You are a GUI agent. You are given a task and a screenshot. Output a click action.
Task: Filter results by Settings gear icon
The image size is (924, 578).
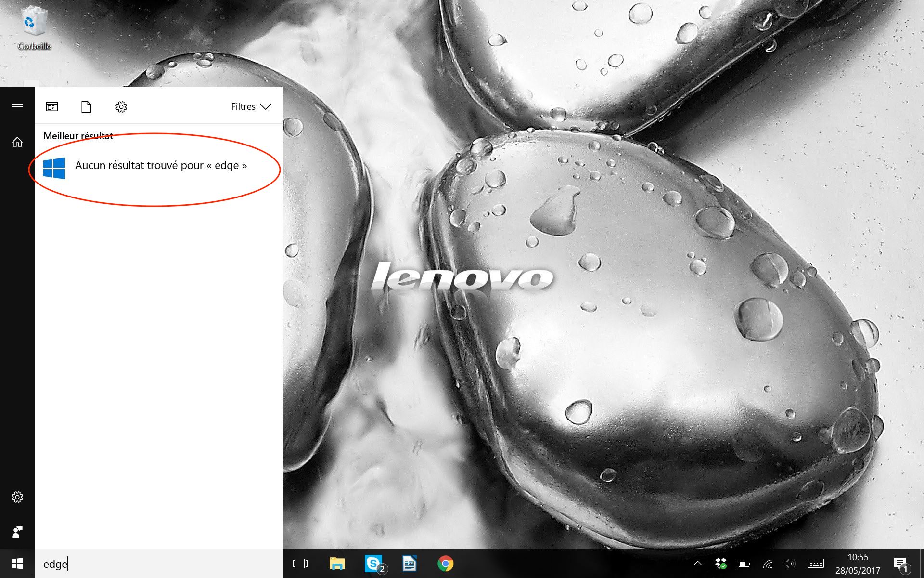(x=121, y=106)
